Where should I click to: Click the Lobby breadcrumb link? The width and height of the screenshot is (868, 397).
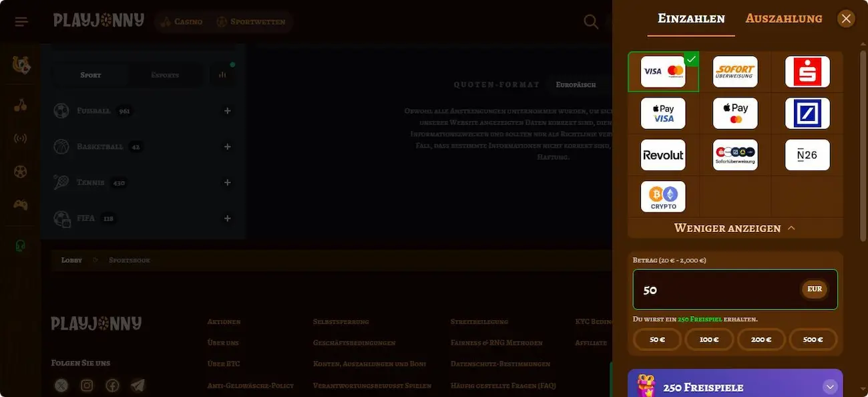tap(71, 260)
